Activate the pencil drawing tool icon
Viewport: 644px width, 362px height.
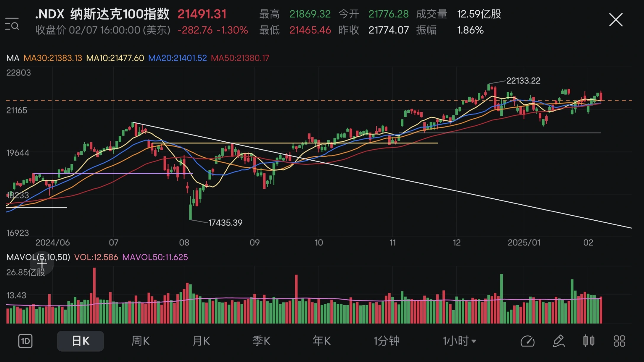coord(558,341)
